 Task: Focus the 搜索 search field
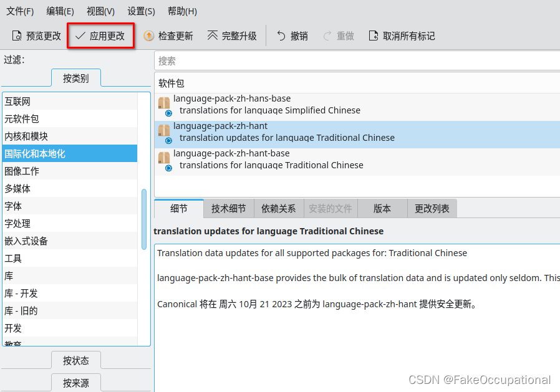coord(357,60)
